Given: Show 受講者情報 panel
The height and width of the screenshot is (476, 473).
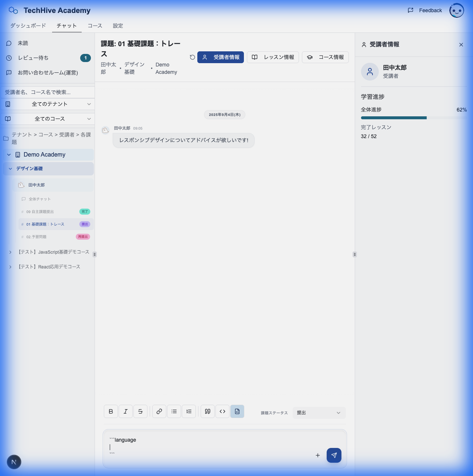Looking at the screenshot, I should pyautogui.click(x=221, y=57).
